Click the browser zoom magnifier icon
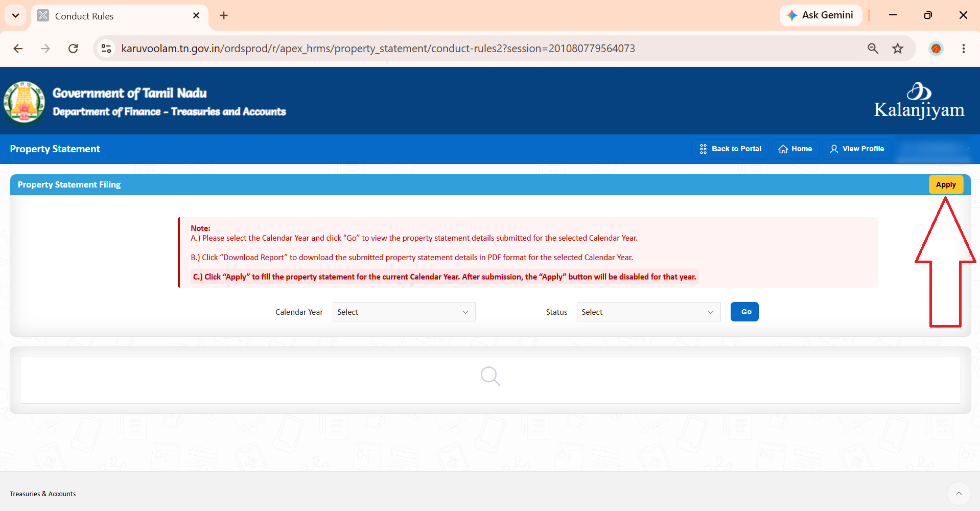 click(x=873, y=49)
